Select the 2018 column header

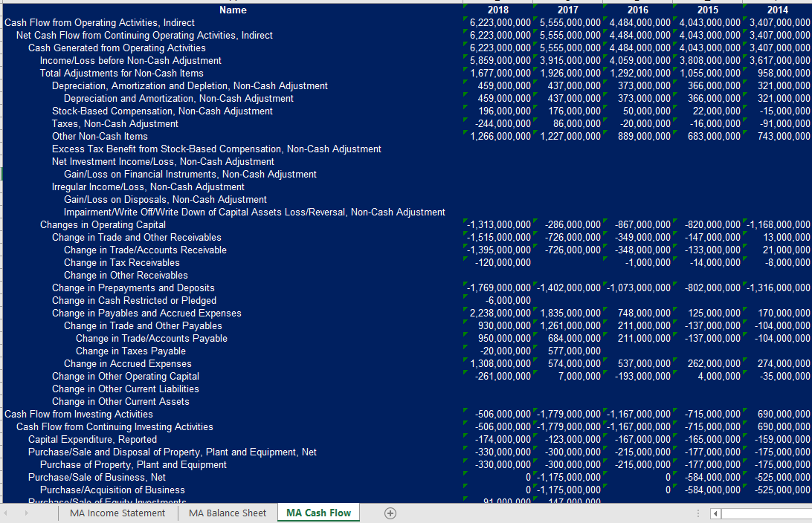498,10
